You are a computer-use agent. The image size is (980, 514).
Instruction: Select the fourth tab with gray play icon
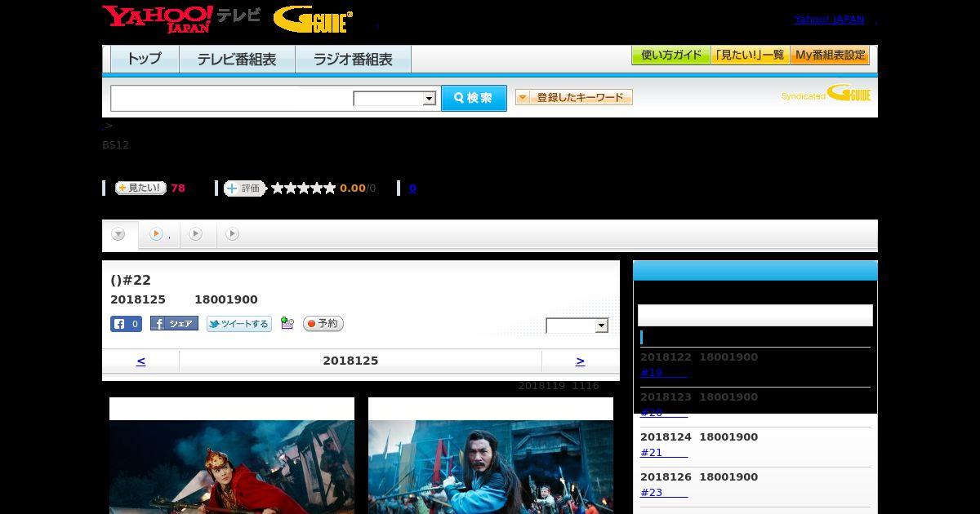(x=233, y=234)
